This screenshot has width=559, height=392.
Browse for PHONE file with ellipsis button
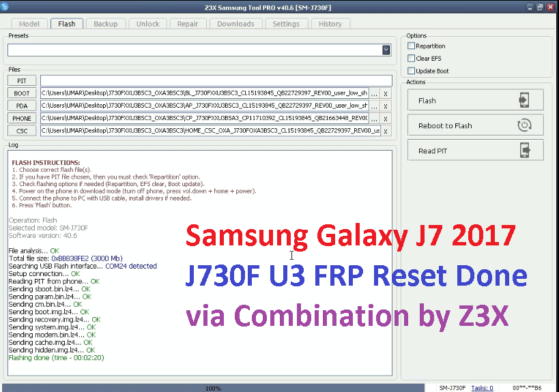(374, 119)
